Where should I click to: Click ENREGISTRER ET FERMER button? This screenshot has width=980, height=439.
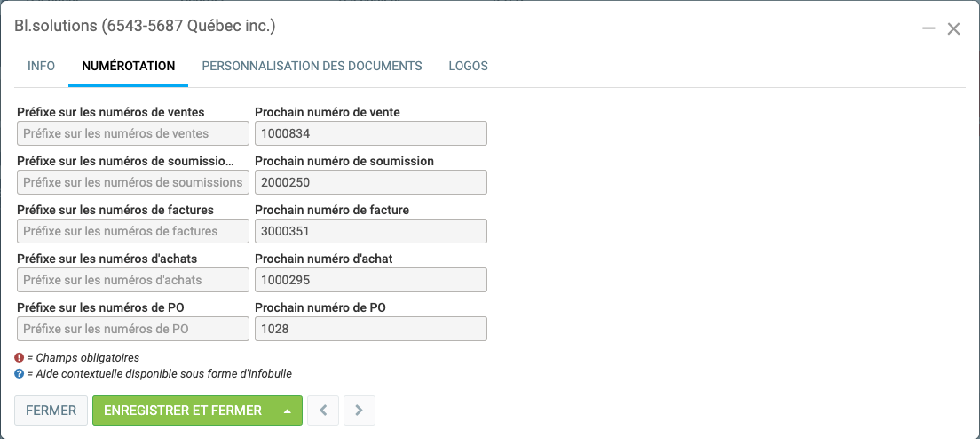click(x=183, y=411)
